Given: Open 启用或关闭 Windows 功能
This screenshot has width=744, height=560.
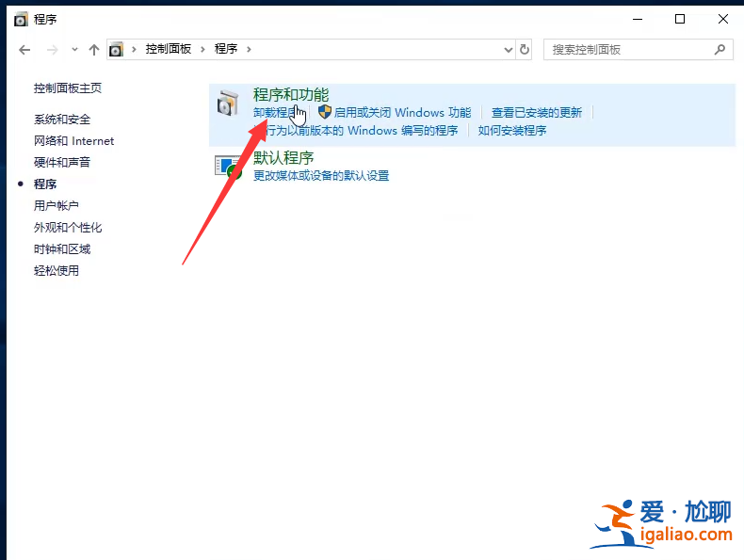Looking at the screenshot, I should click(402, 112).
